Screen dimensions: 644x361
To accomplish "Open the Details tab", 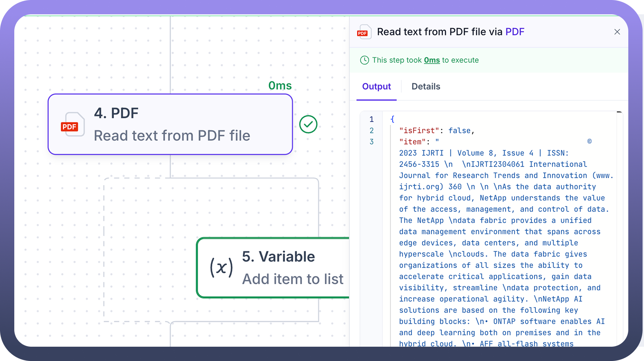I will click(x=426, y=86).
